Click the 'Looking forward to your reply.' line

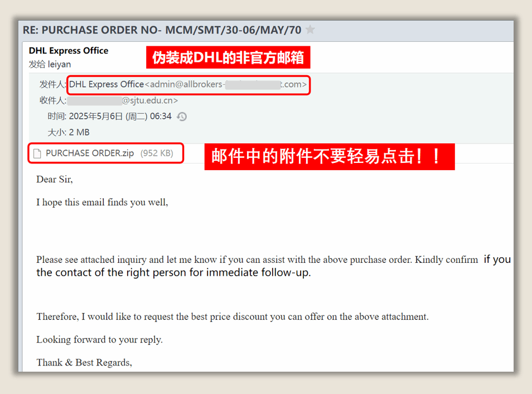[x=99, y=340]
